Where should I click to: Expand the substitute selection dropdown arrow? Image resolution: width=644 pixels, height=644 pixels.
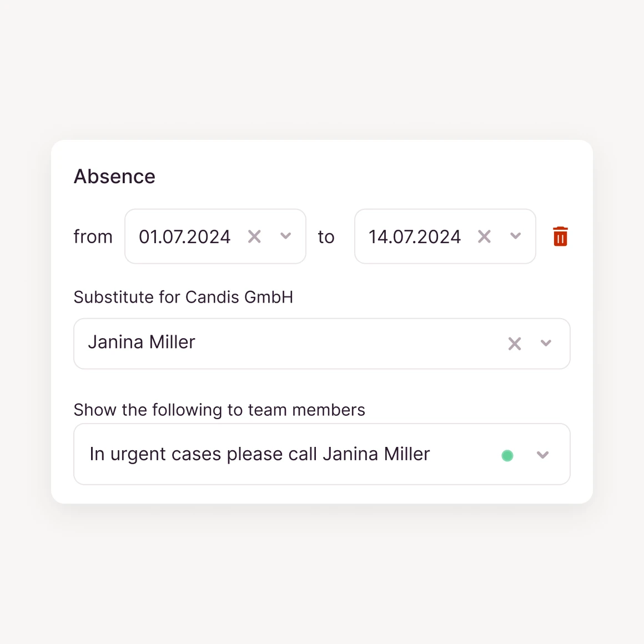546,344
